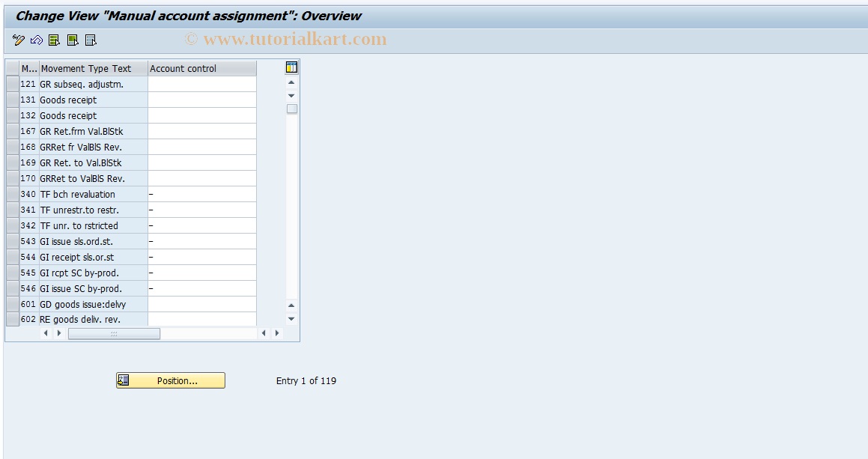Click the icon on the Position button
The width and height of the screenshot is (868, 459).
124,380
